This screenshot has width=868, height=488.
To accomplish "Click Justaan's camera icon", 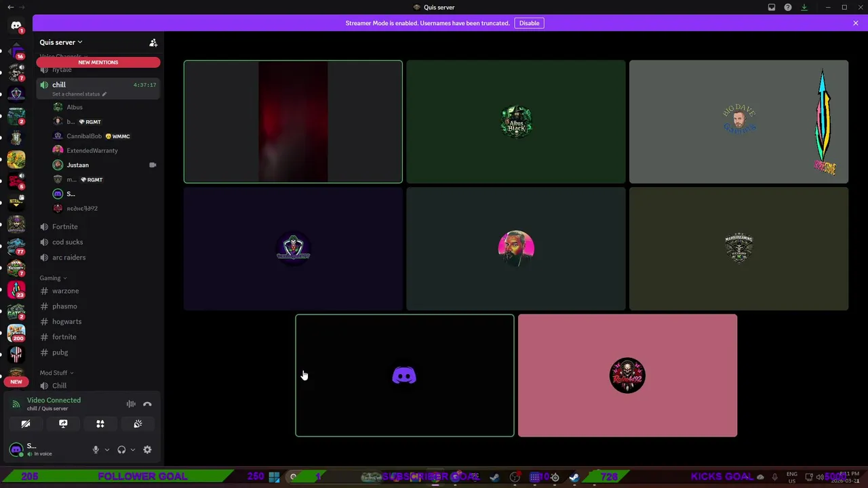I will (153, 165).
